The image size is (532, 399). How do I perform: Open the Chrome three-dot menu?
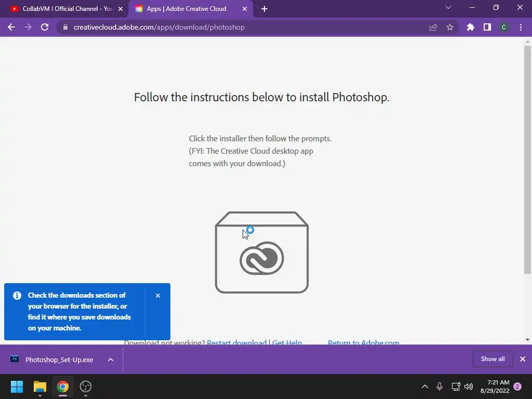(x=521, y=27)
